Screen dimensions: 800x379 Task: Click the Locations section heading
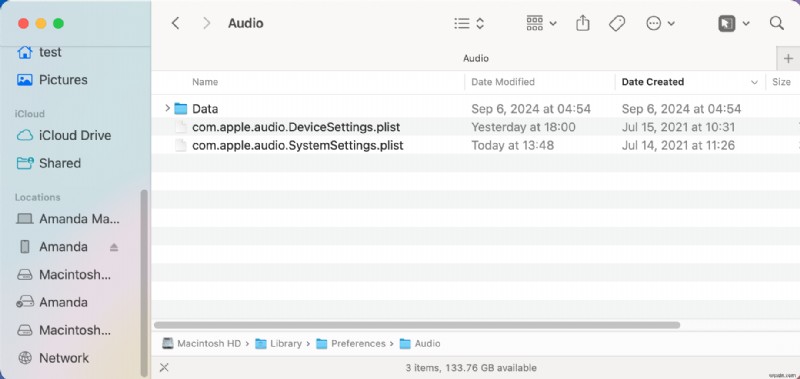click(x=37, y=197)
